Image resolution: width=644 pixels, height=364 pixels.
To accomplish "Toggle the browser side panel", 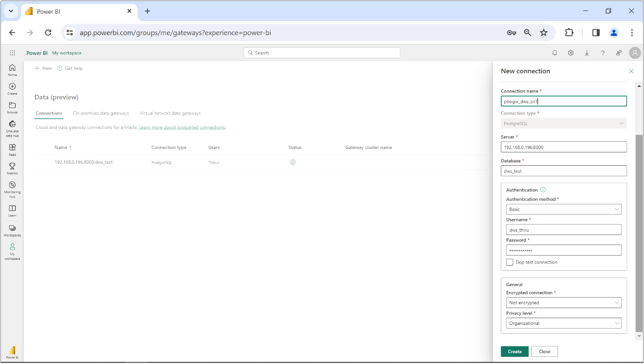I will (x=596, y=32).
